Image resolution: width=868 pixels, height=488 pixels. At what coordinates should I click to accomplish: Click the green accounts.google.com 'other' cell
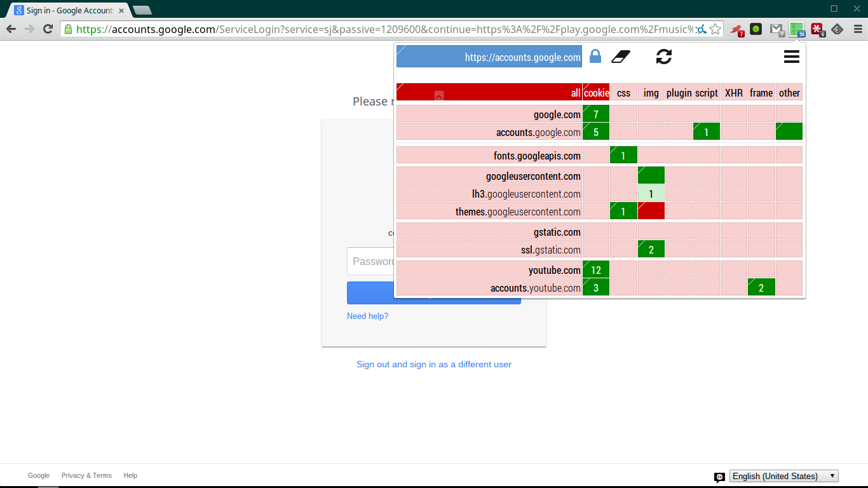(789, 132)
